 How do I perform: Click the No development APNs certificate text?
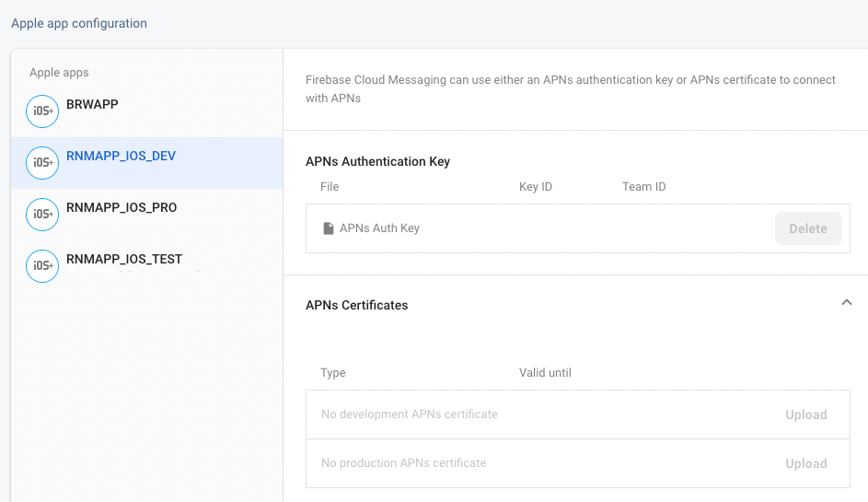click(409, 414)
